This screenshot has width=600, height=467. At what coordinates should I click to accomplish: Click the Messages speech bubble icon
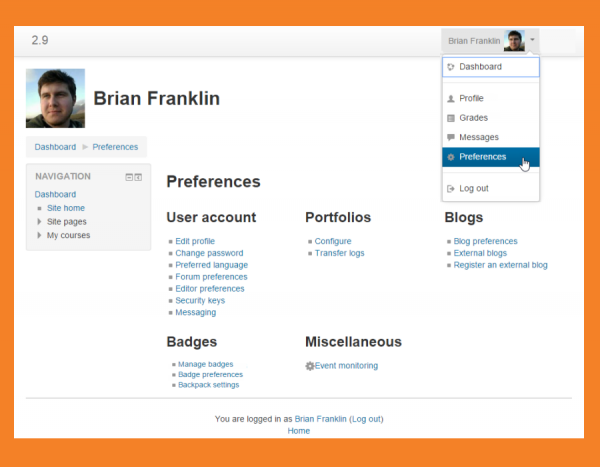pos(451,137)
